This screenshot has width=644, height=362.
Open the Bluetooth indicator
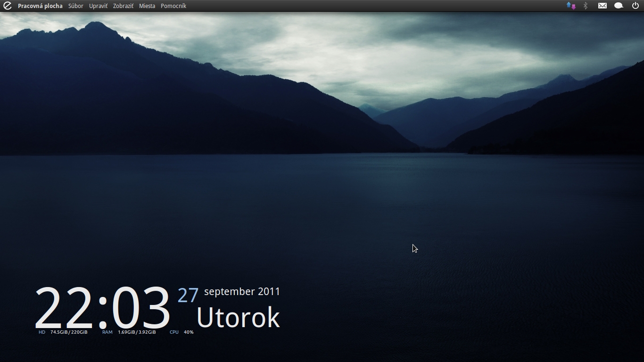tap(586, 6)
